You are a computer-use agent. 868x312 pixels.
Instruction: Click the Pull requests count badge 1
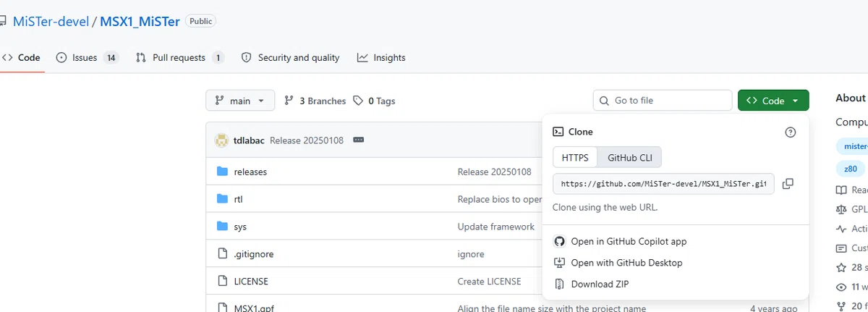pyautogui.click(x=218, y=58)
